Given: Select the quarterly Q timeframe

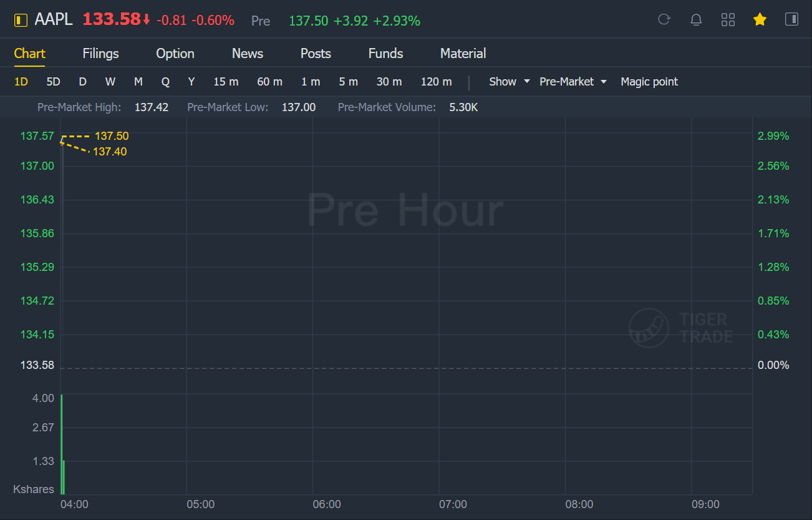Looking at the screenshot, I should 165,82.
